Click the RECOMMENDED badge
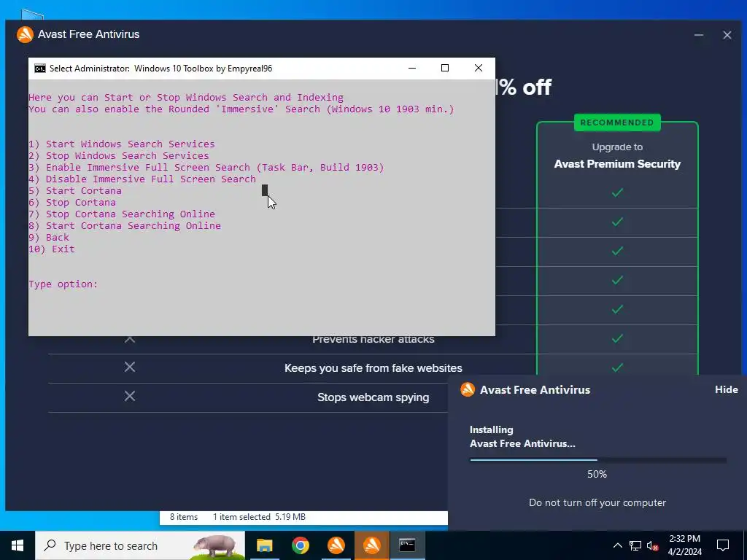 click(x=616, y=122)
